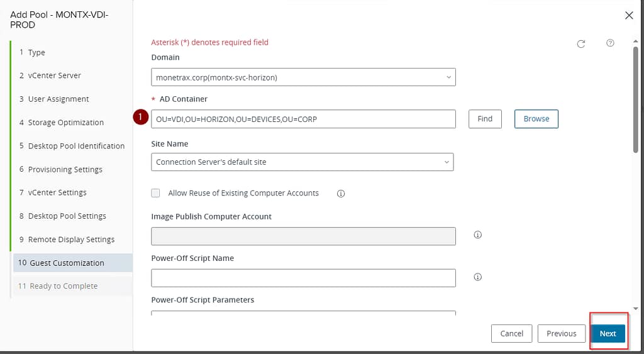Image resolution: width=644 pixels, height=354 pixels.
Task: Open the Site Name dropdown
Action: point(302,162)
